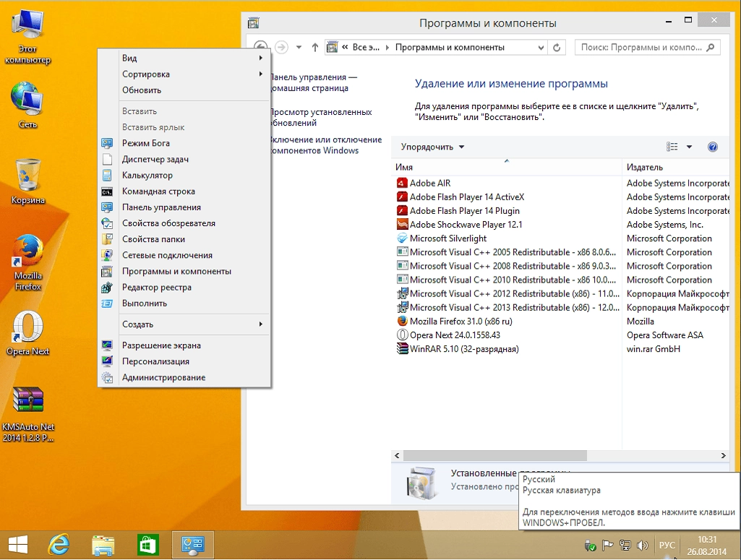Click the Start button
The height and width of the screenshot is (560, 741).
tap(18, 545)
